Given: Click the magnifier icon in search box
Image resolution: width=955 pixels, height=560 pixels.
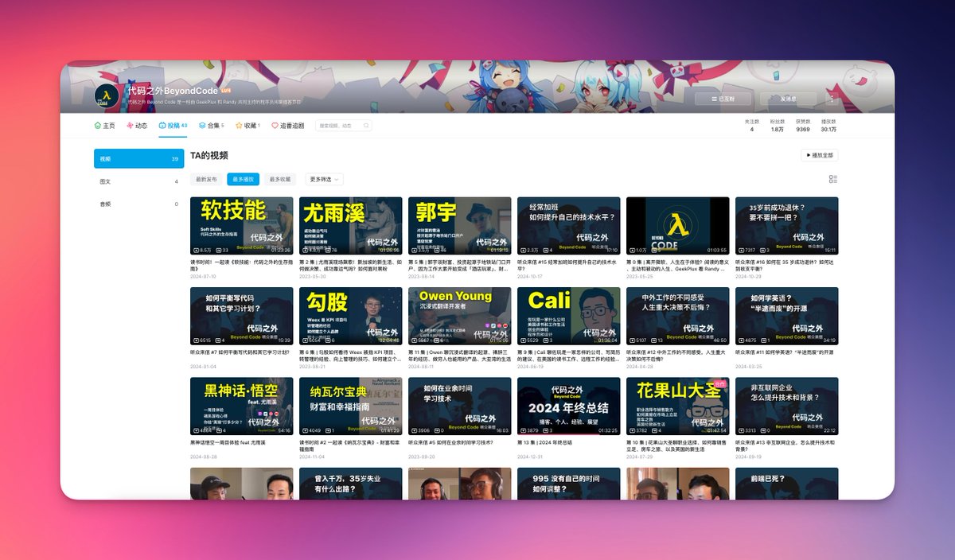Looking at the screenshot, I should coord(366,126).
